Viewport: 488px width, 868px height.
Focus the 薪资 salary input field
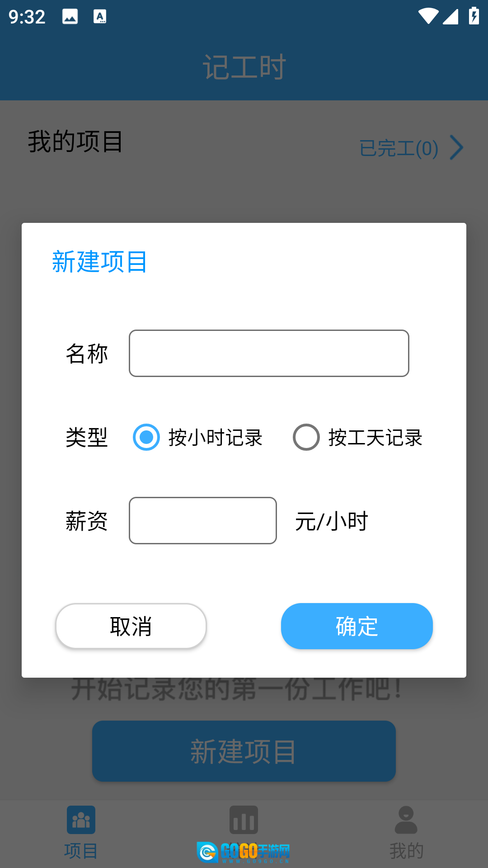tap(203, 520)
